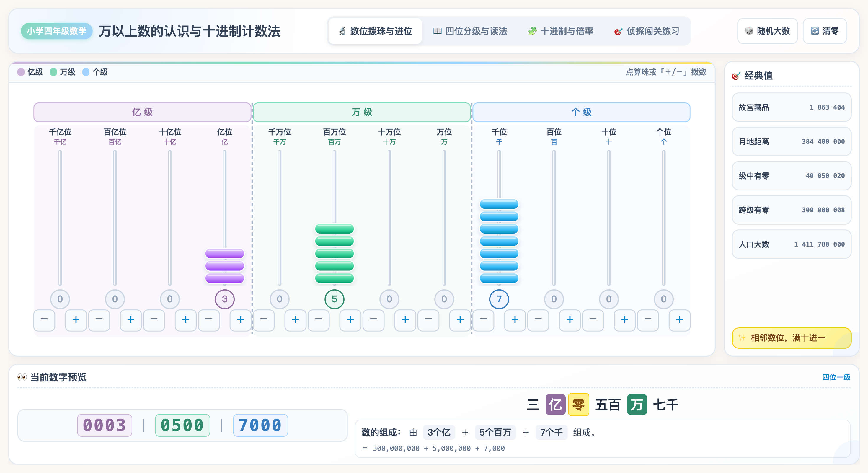
Task: Load the 月地距离 384 400 000 preset
Action: pyautogui.click(x=792, y=141)
